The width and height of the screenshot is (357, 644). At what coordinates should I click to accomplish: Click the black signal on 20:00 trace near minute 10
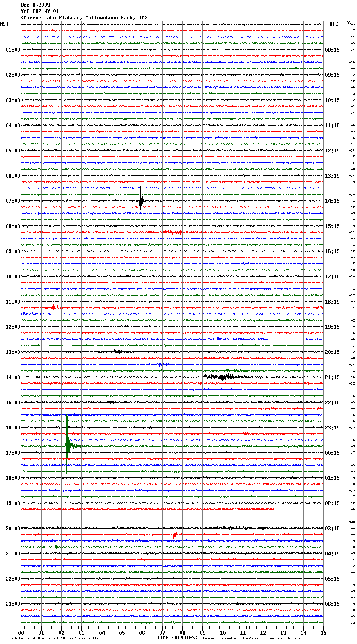click(x=229, y=527)
